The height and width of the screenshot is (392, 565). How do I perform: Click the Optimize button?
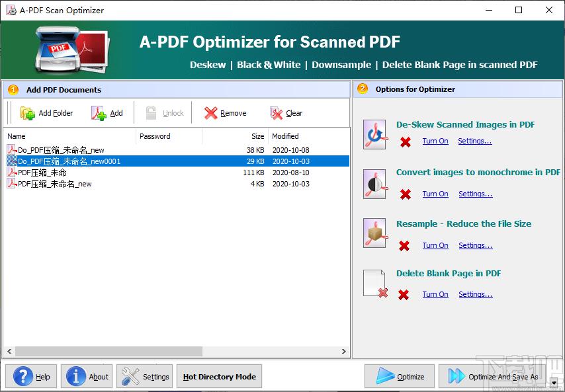(x=400, y=377)
